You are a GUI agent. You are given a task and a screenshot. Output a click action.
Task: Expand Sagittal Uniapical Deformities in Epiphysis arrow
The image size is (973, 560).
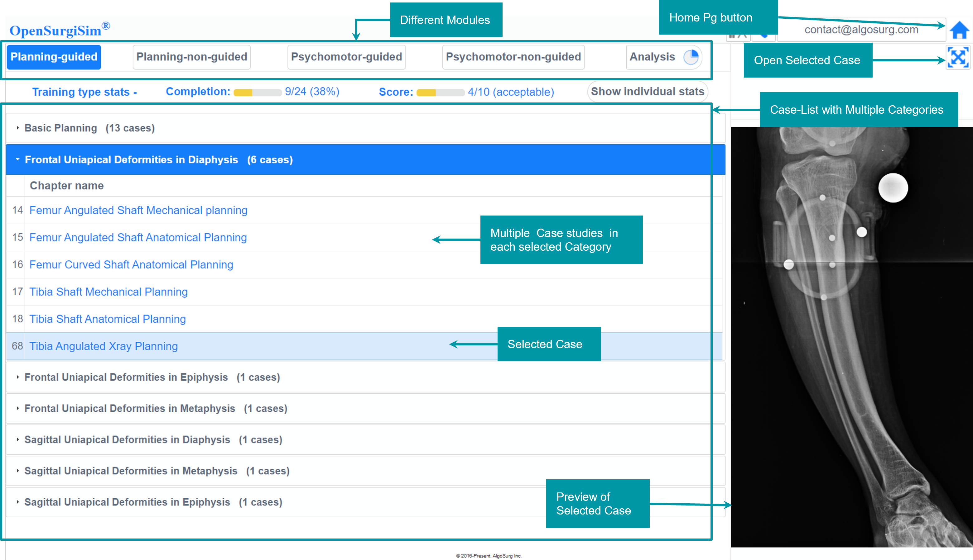point(18,501)
